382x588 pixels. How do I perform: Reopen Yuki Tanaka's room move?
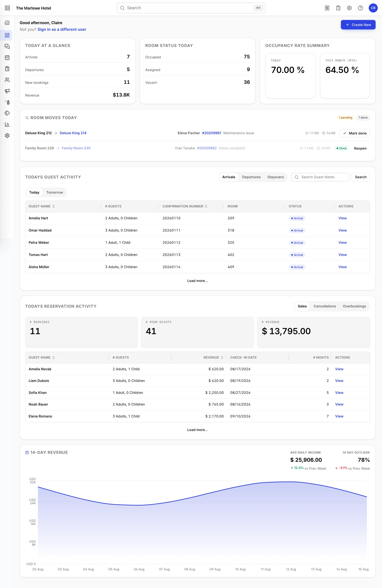point(360,148)
